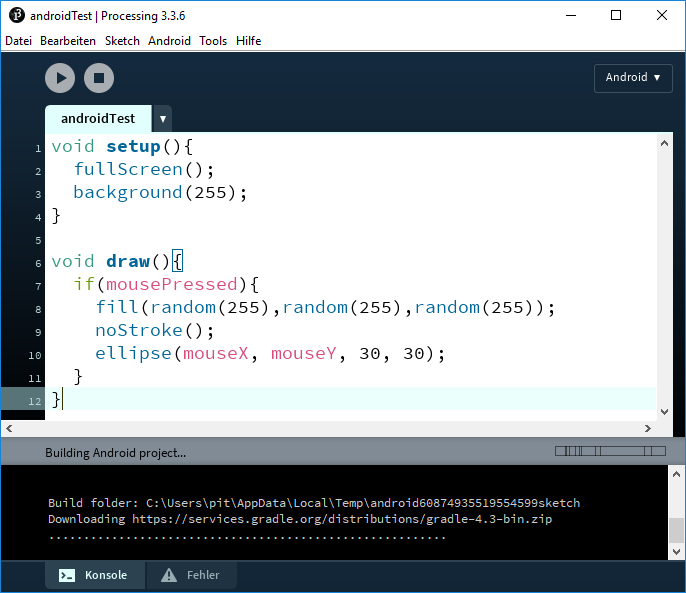
Task: Select the androidTest sketch tab
Action: coord(98,119)
